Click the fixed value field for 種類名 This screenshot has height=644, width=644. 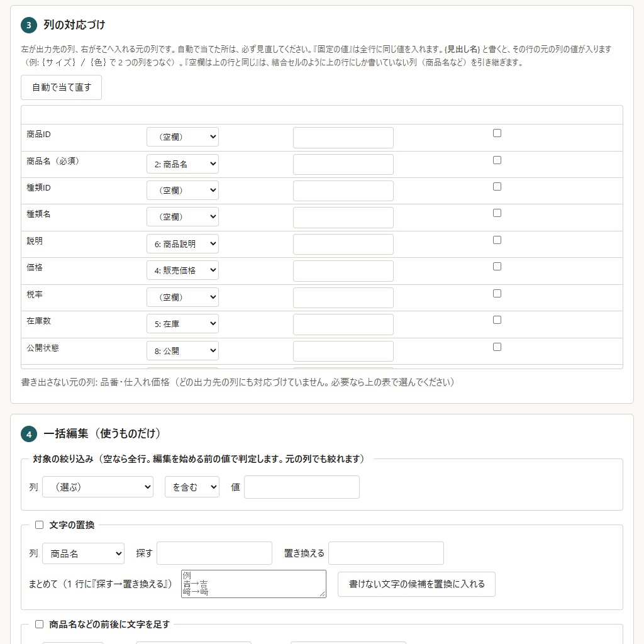[343, 217]
